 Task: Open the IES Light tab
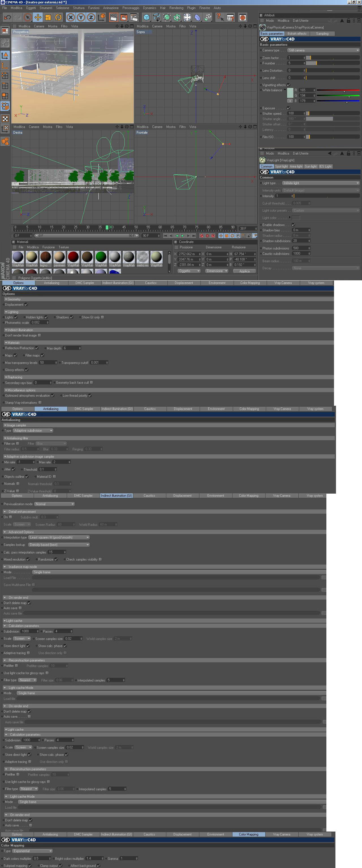326,166
